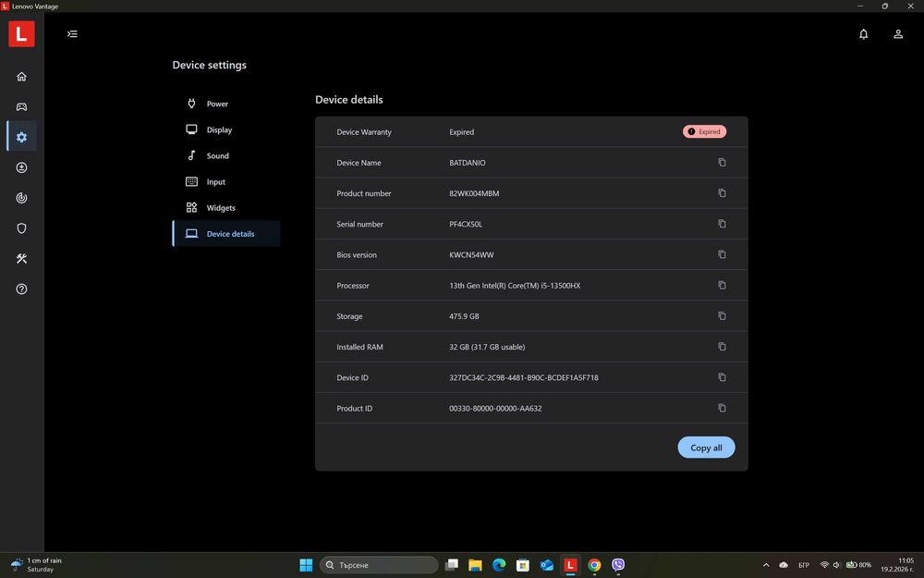Screen dimensions: 924x578
Task: Select Input settings tab
Action: [226, 181]
